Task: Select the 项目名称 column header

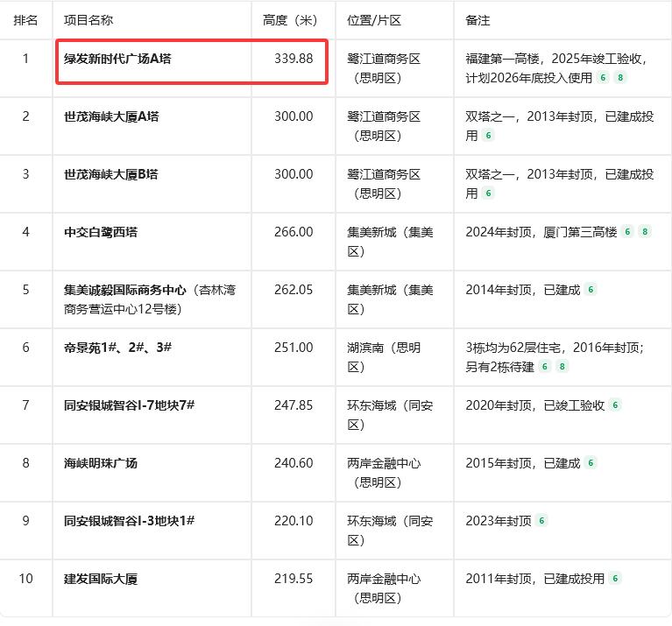Action: [x=88, y=20]
